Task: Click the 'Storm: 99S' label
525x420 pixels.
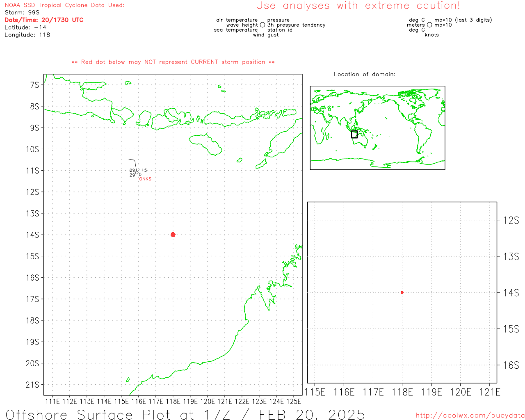Action: [22, 13]
